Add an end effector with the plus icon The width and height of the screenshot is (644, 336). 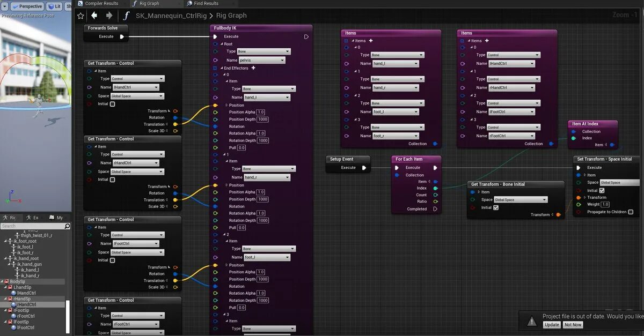[253, 68]
